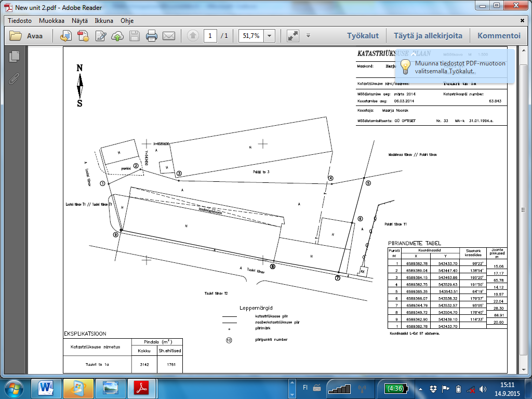Click the signal strength bars icon
Image resolution: width=532 pixels, height=399 pixels.
[340, 389]
